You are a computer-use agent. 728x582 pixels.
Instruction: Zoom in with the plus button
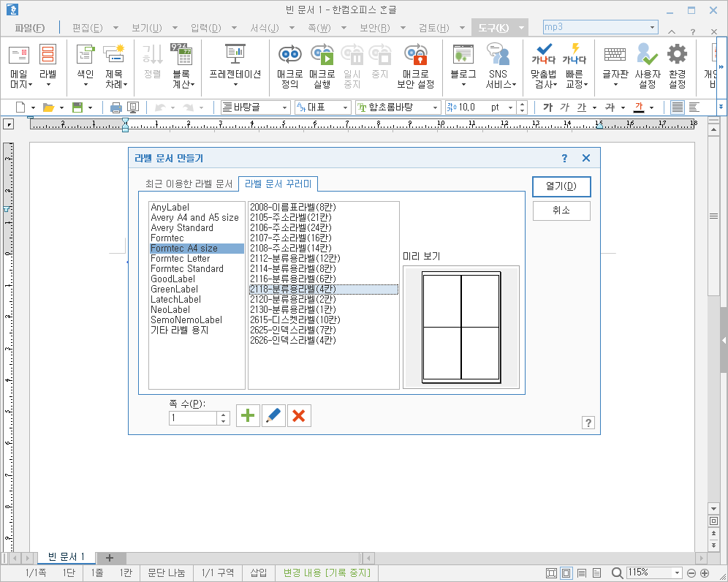coord(705,573)
